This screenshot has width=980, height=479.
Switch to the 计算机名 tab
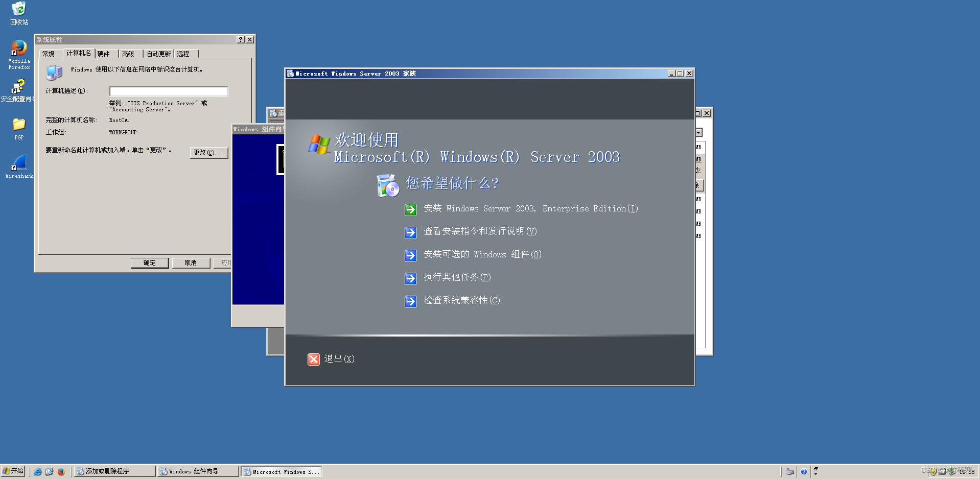pos(79,53)
